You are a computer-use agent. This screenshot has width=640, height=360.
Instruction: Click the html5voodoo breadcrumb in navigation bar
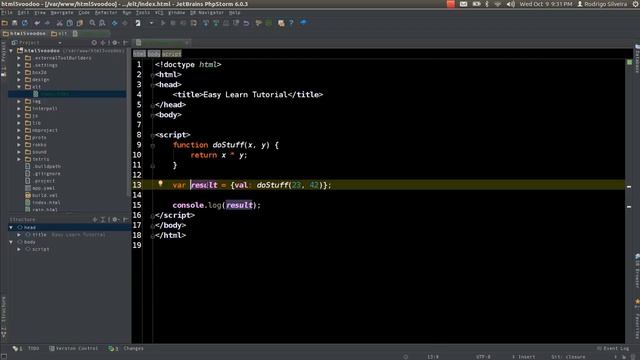pyautogui.click(x=24, y=33)
